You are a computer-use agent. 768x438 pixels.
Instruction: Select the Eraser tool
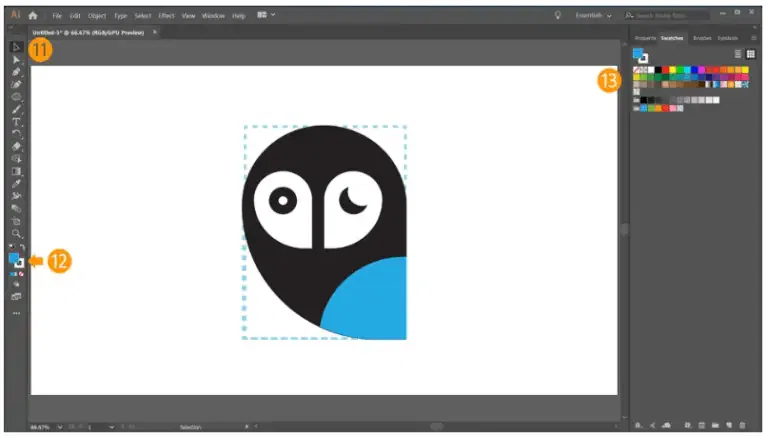(16, 146)
